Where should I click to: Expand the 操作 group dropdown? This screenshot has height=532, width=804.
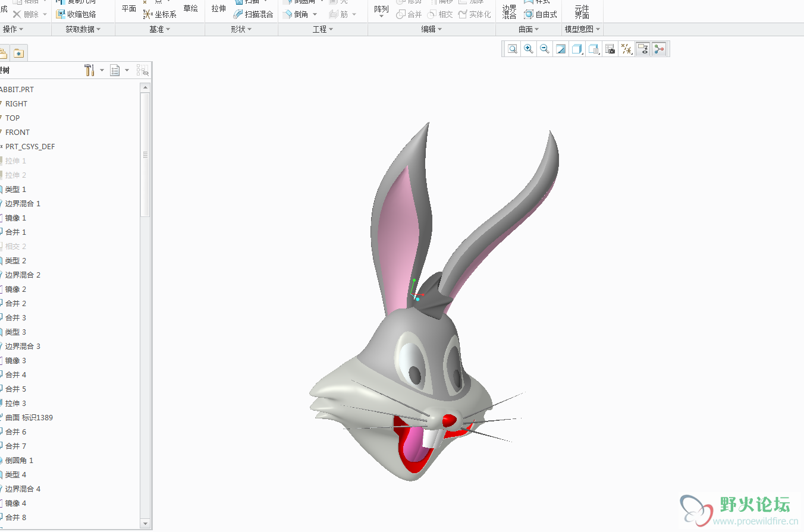pos(13,29)
